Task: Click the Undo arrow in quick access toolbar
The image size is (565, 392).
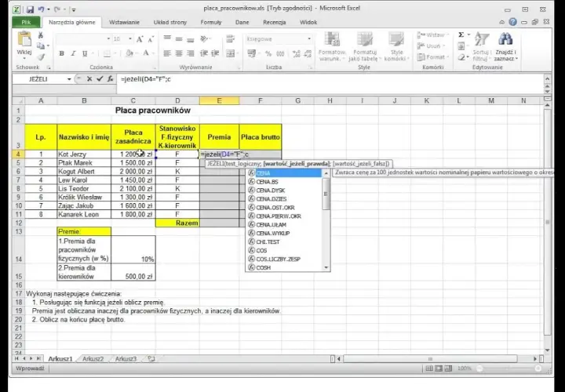Action: pyautogui.click(x=41, y=9)
